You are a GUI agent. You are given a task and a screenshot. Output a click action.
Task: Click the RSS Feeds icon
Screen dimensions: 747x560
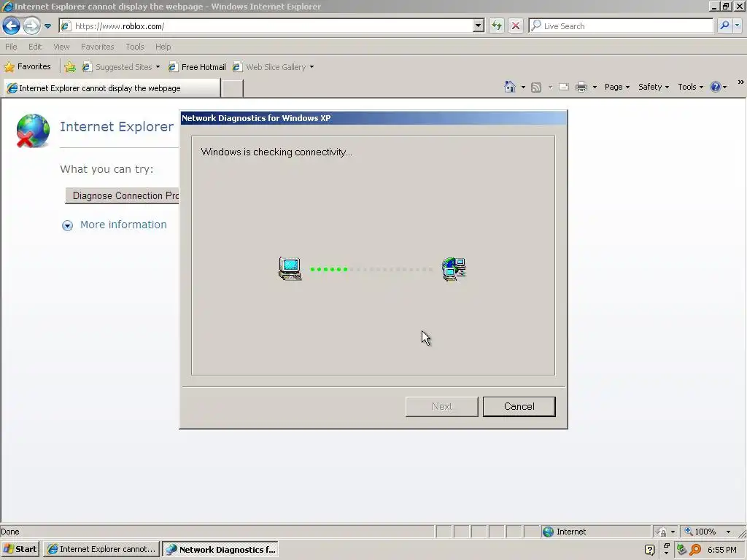point(536,87)
